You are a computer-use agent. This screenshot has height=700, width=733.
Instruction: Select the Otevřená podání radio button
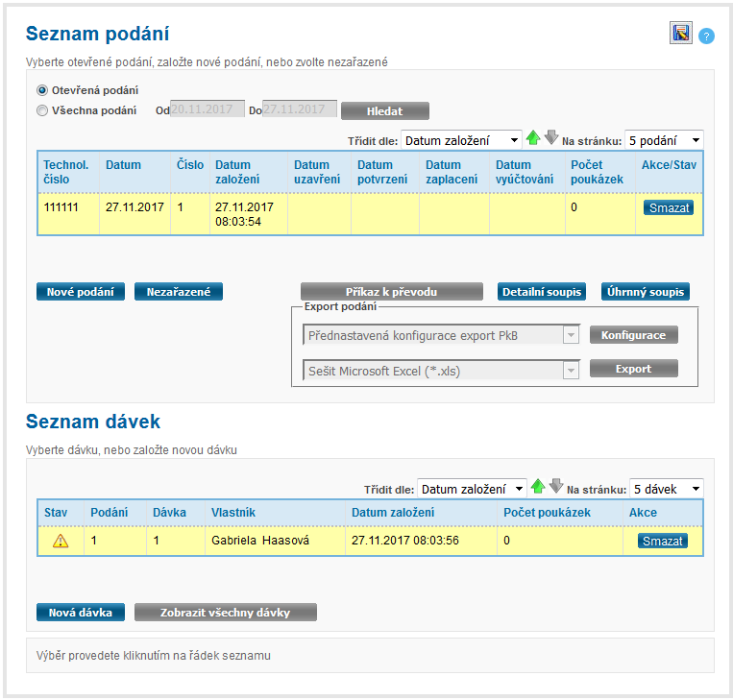(41, 90)
